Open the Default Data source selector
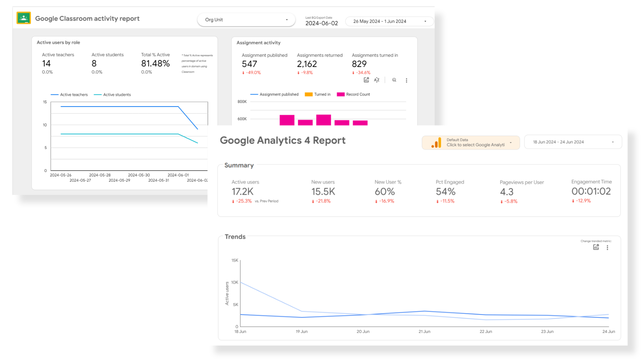 (471, 142)
